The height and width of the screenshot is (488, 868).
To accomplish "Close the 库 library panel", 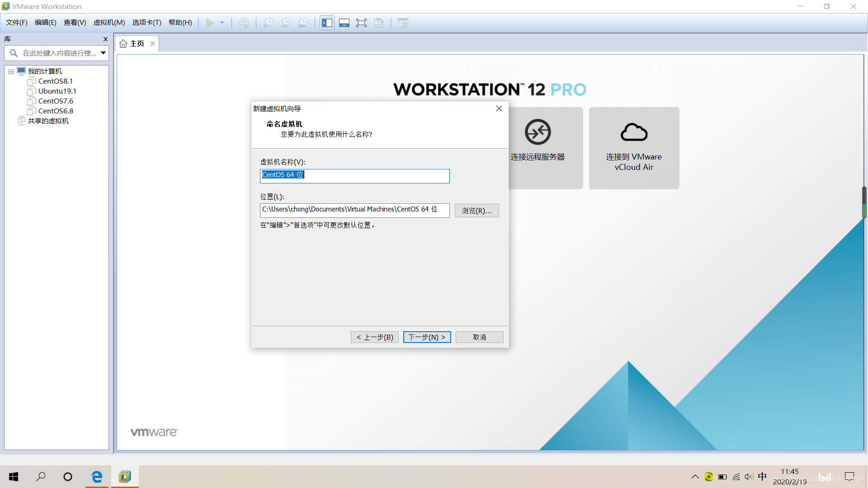I will (x=105, y=39).
